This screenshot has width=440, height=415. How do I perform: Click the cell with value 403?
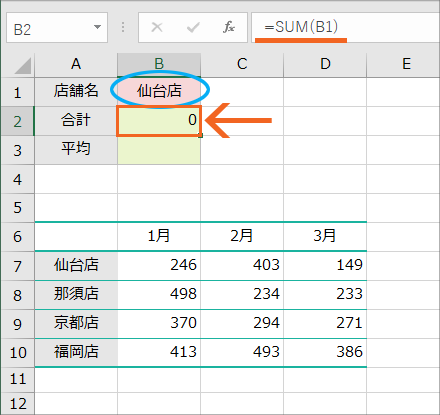tap(242, 266)
